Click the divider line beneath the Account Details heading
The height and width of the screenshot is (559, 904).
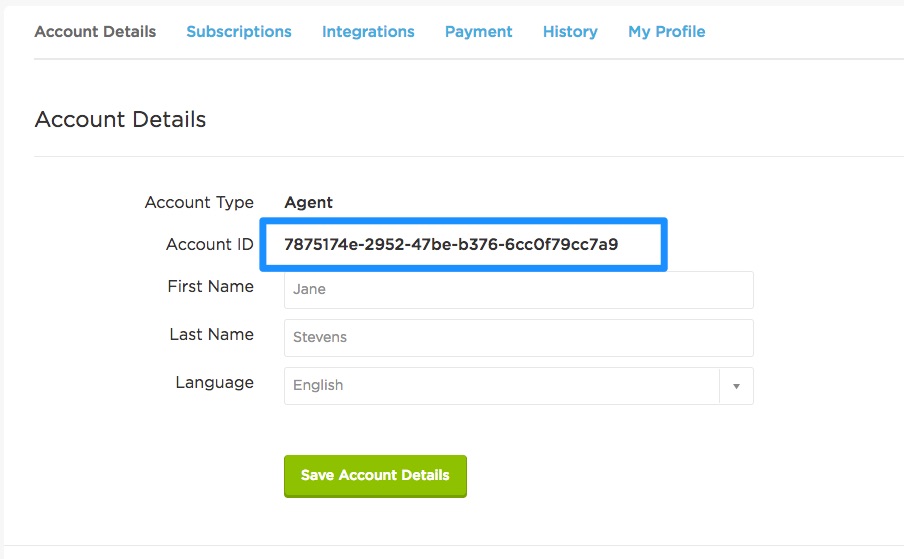[x=469, y=156]
